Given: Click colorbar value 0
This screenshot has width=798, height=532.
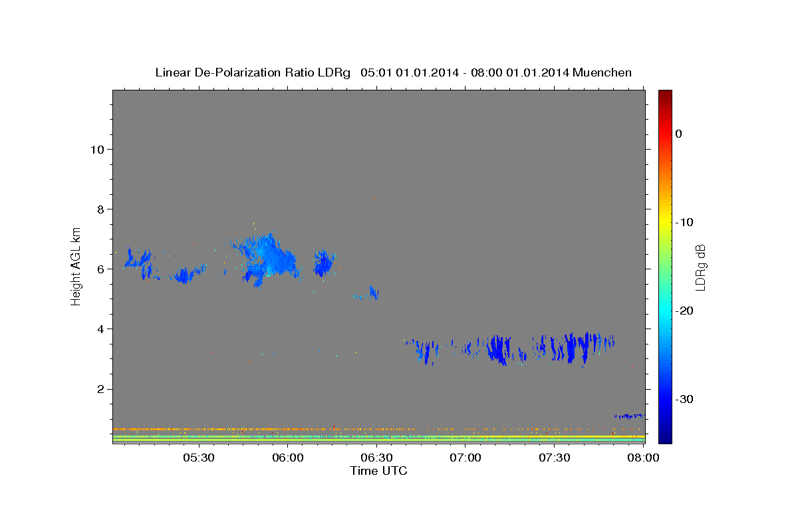Looking at the screenshot, I should (679, 134).
